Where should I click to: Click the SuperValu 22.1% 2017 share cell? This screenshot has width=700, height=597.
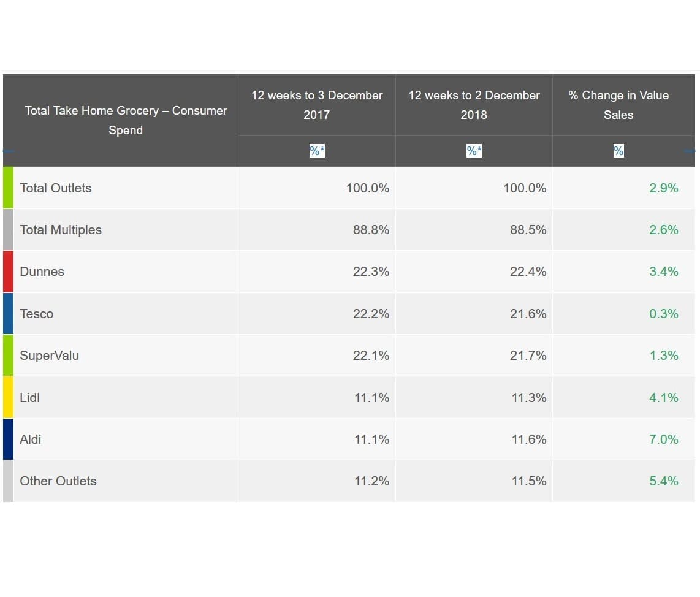[371, 356]
